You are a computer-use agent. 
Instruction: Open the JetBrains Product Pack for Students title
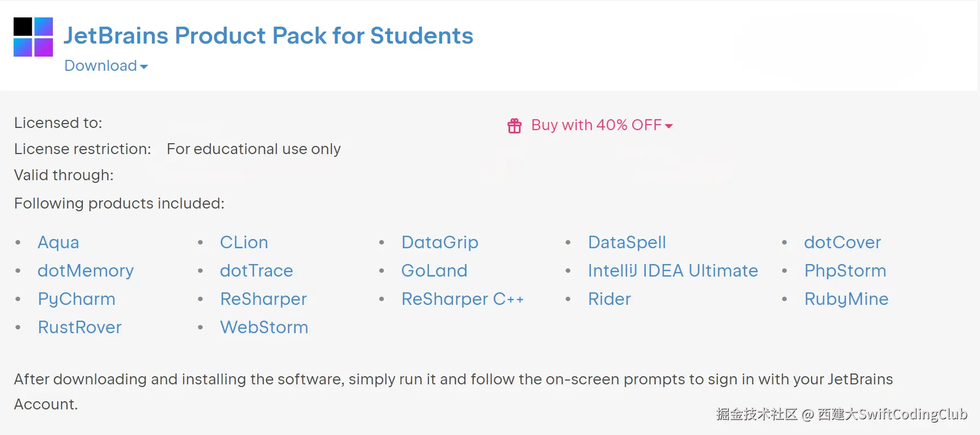coord(268,36)
